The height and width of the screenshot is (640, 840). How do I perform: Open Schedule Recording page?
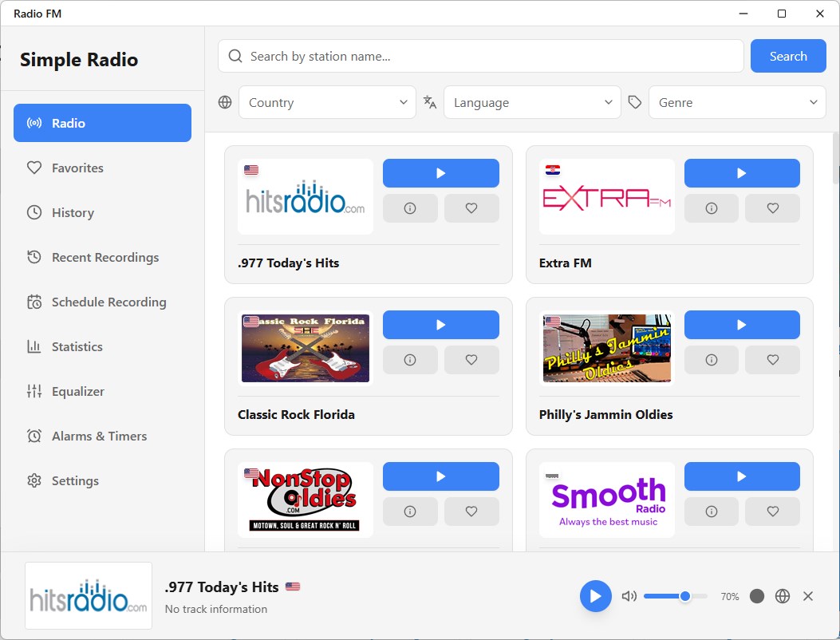click(x=102, y=302)
